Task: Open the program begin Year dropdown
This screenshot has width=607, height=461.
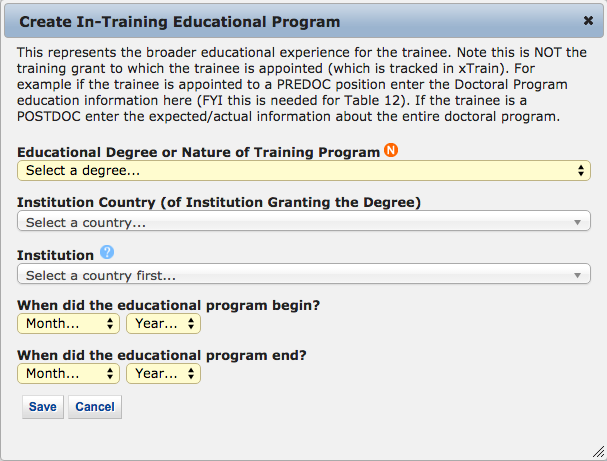Action: click(x=163, y=323)
